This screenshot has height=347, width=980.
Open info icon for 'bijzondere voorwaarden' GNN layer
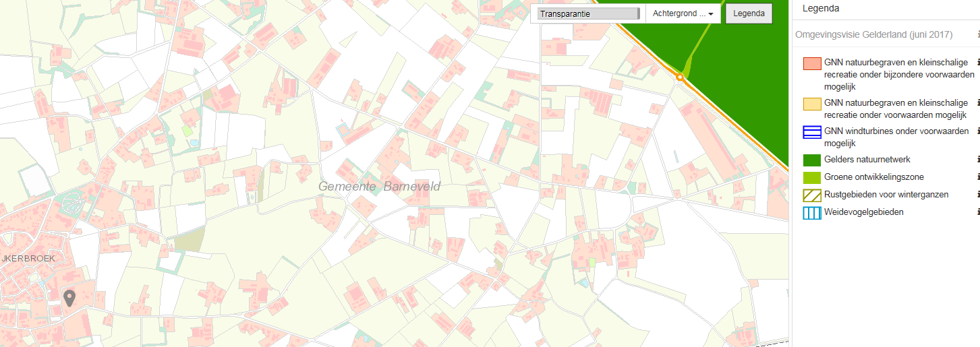point(978,62)
